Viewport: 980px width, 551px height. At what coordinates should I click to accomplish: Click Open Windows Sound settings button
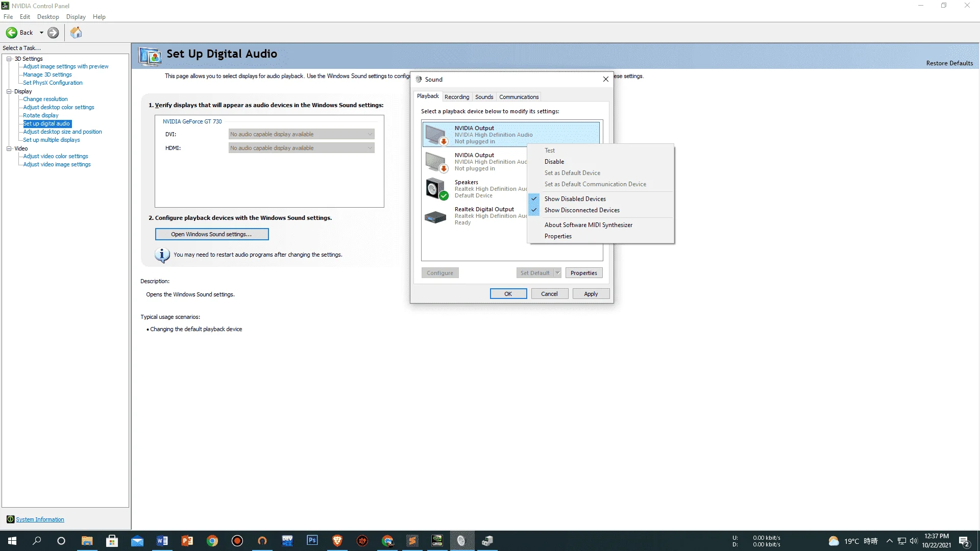(212, 234)
